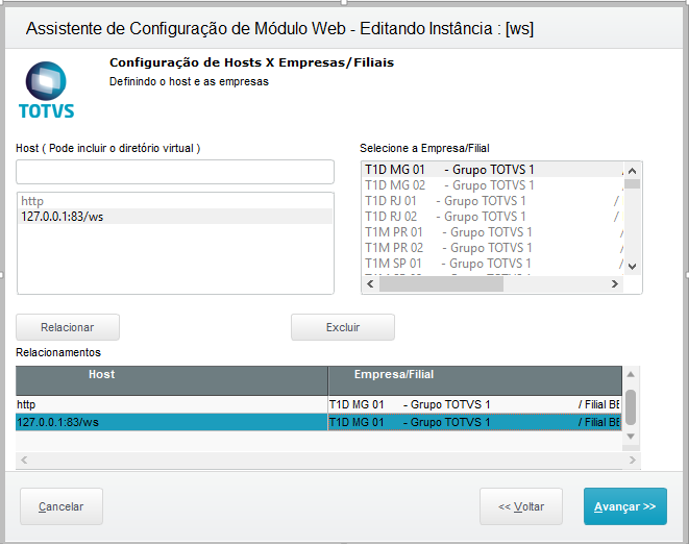Click the Host column header
The width and height of the screenshot is (689, 544).
[171, 381]
